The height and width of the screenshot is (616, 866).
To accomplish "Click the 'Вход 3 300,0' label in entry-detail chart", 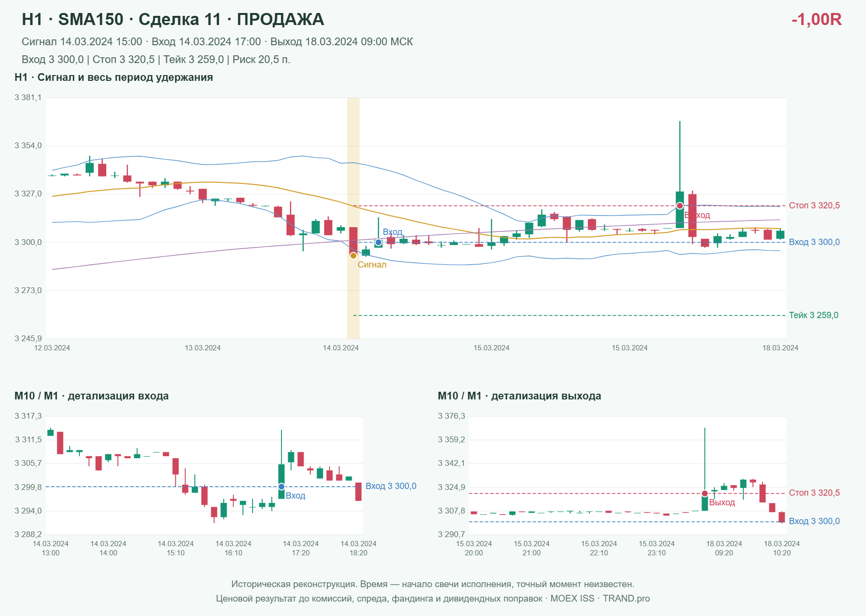I will pos(391,486).
